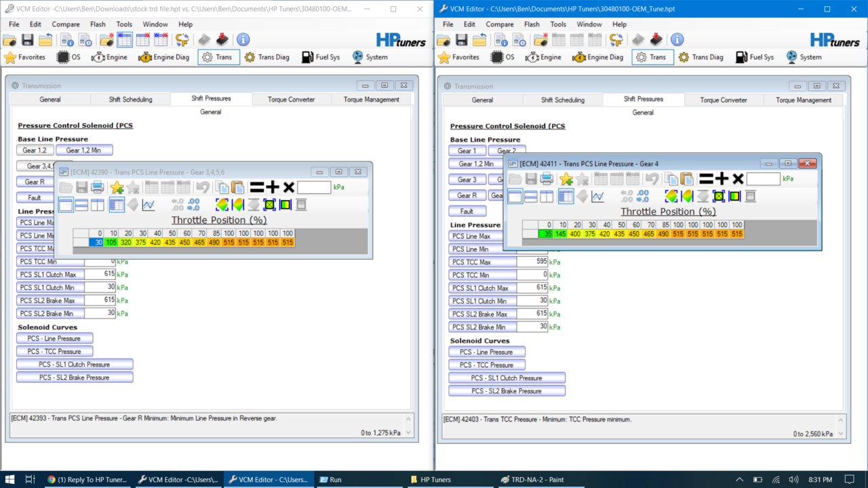Select cell value 105 in Gear 3,4,5,6 table
Screen dimensions: 868x488
coord(111,242)
